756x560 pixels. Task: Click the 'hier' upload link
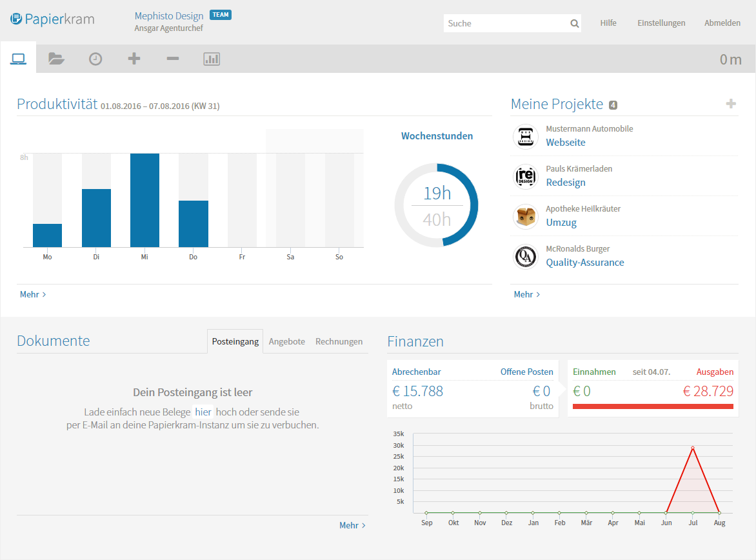click(x=203, y=412)
